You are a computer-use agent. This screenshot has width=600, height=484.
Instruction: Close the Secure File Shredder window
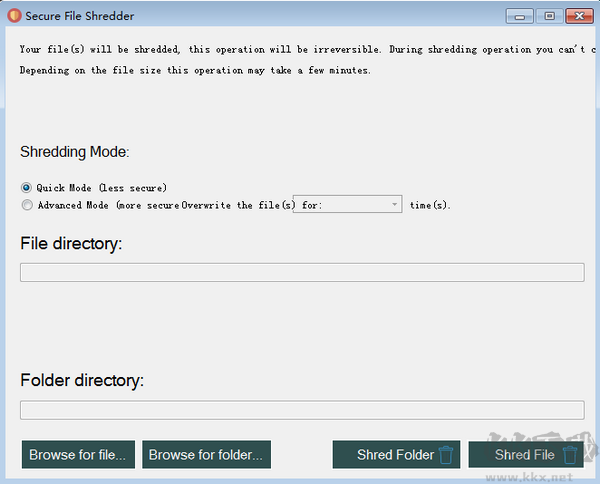tap(578, 16)
